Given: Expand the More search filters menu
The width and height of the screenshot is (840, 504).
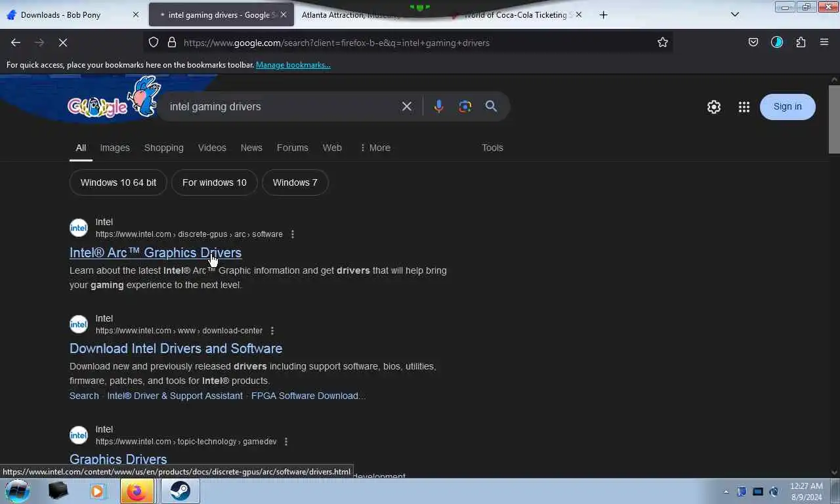Looking at the screenshot, I should 375,148.
